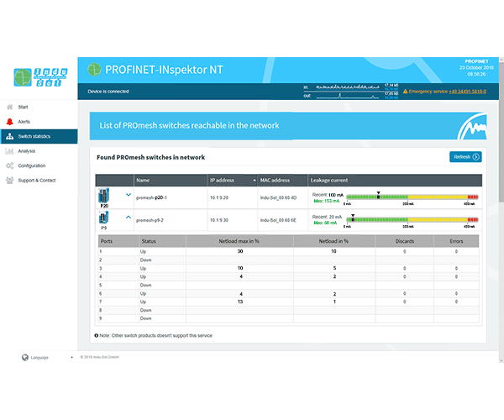Viewport: 504px width, 420px height.
Task: Click port 1 netload max value 30
Action: pyautogui.click(x=240, y=251)
